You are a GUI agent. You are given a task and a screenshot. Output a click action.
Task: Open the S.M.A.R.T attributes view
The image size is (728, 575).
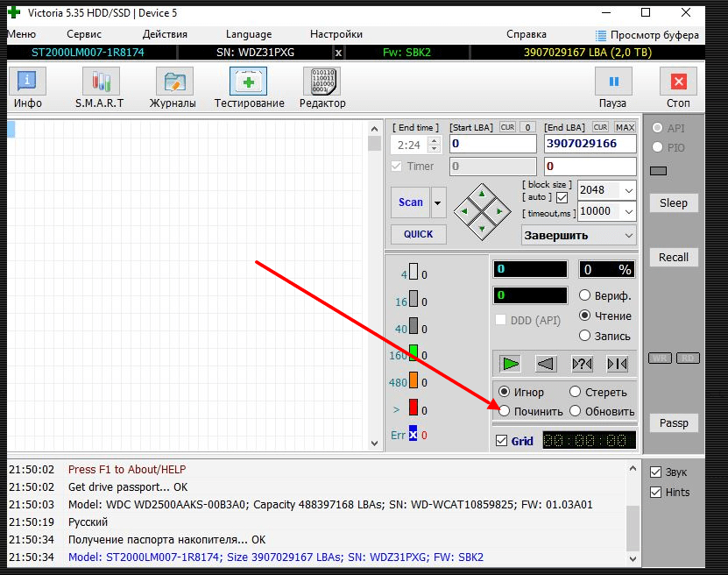[99, 82]
